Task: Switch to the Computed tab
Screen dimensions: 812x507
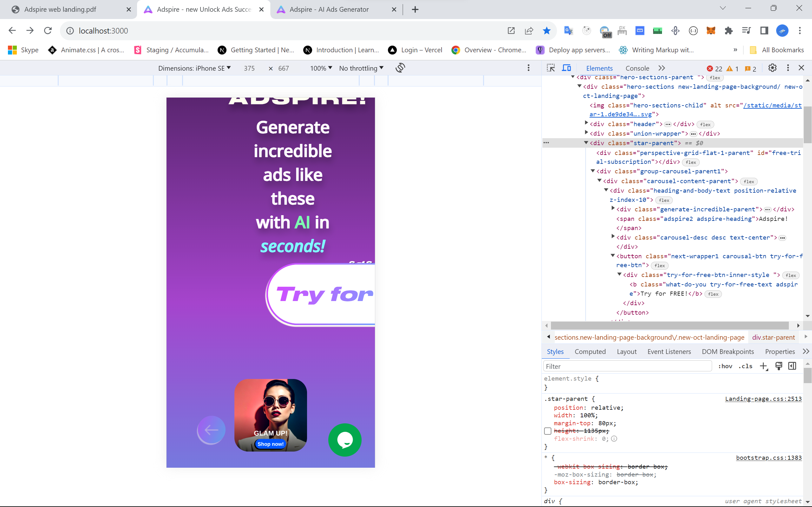Action: tap(590, 351)
